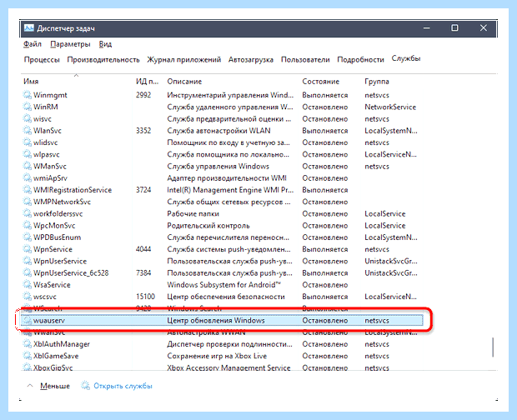The width and height of the screenshot is (517, 420).
Task: Click the gear icon next to WMPNetworkSvc
Action: [27, 202]
